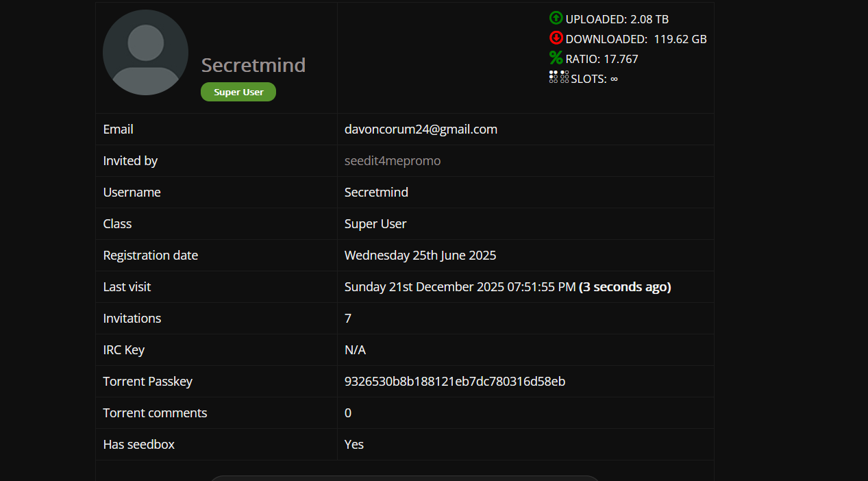Click the Registration date value

(x=420, y=256)
